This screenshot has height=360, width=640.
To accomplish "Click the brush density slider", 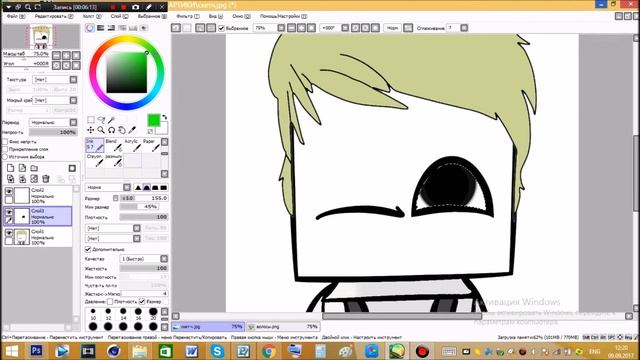I will pos(144,217).
